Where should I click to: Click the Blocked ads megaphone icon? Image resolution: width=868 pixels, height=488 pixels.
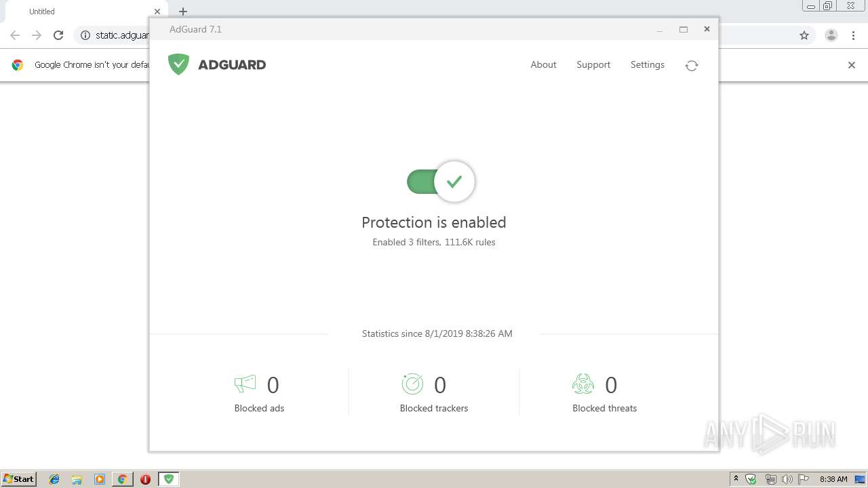(x=245, y=384)
